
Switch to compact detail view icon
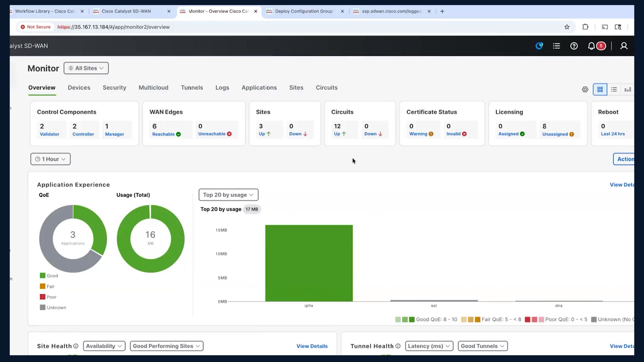(x=628, y=89)
